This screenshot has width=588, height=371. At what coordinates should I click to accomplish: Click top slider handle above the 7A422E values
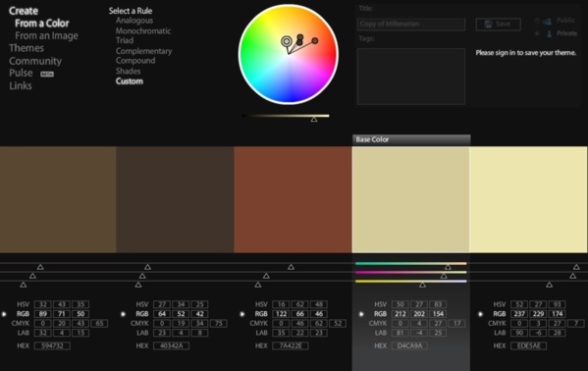(291, 267)
